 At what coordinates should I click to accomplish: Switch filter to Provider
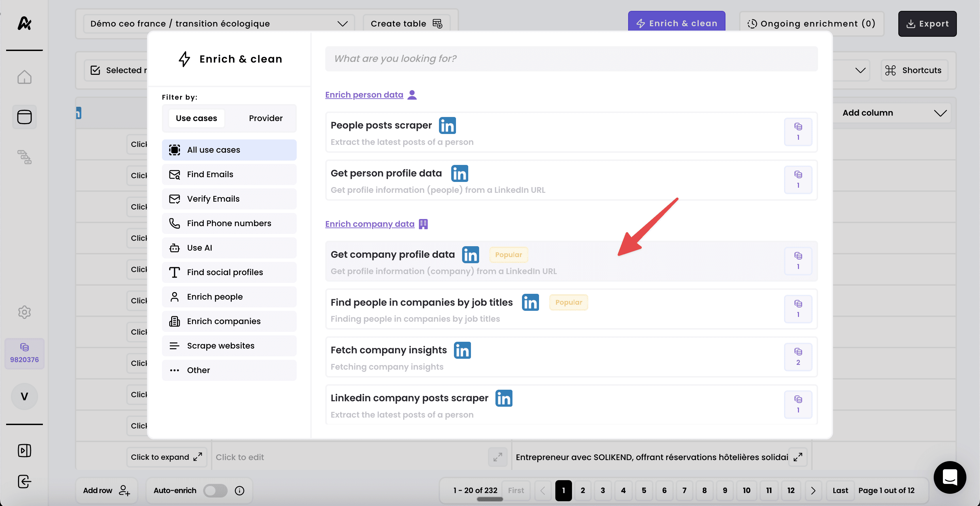pyautogui.click(x=265, y=118)
